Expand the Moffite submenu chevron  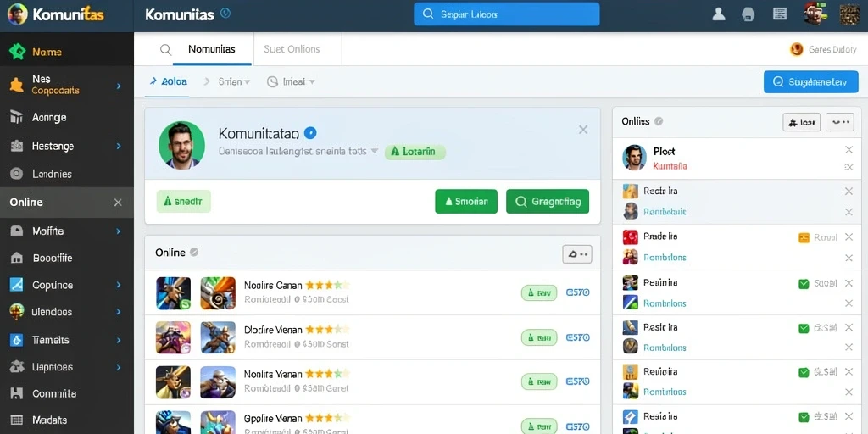tap(119, 231)
